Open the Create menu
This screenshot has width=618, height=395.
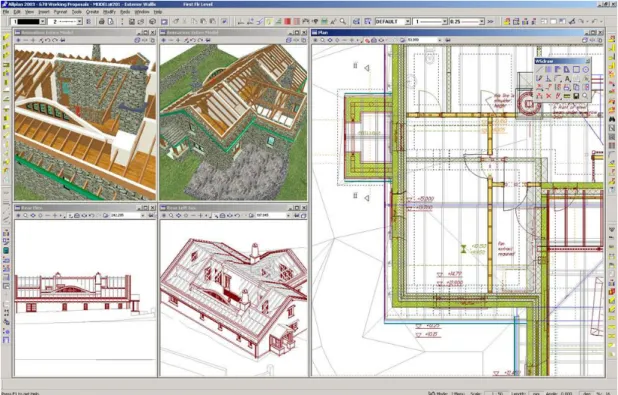[92, 12]
